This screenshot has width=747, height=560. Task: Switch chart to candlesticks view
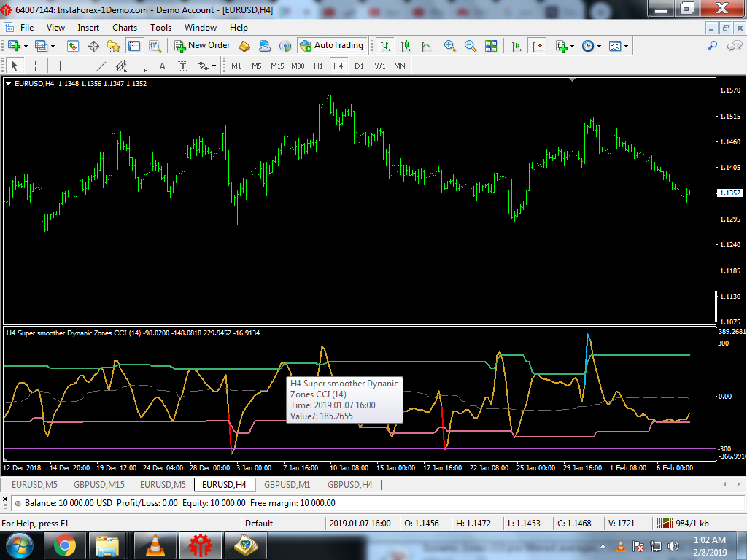(x=405, y=45)
